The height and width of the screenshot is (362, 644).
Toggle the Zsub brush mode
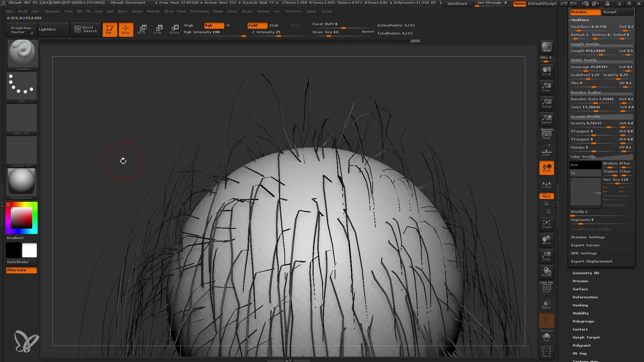tap(274, 25)
